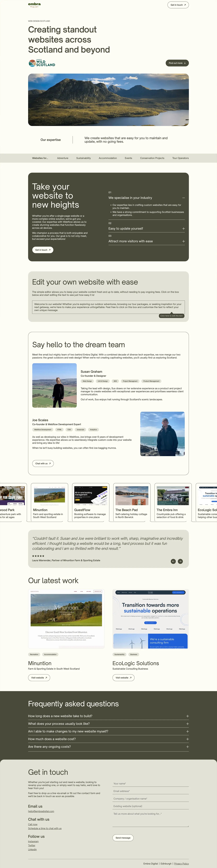Select the Accommodation category
The height and width of the screenshot is (868, 217).
coord(108,158)
